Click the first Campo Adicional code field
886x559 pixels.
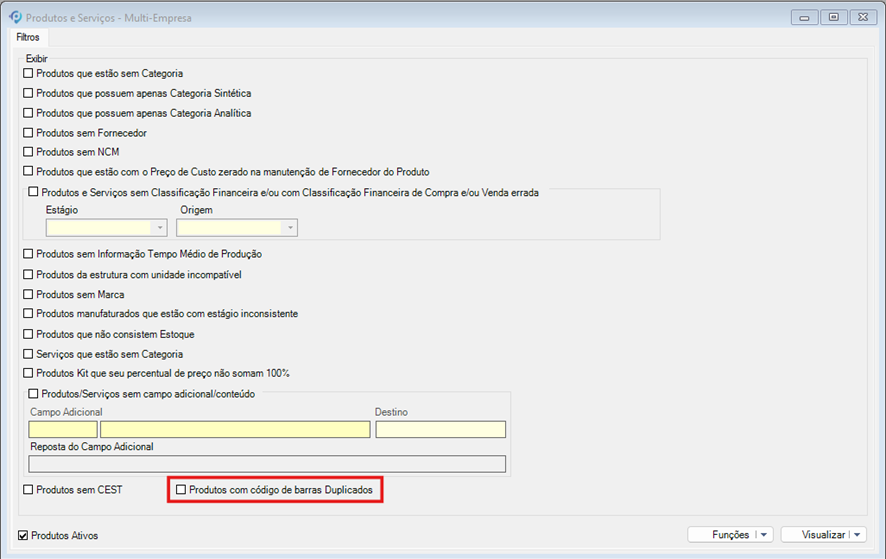tap(63, 429)
